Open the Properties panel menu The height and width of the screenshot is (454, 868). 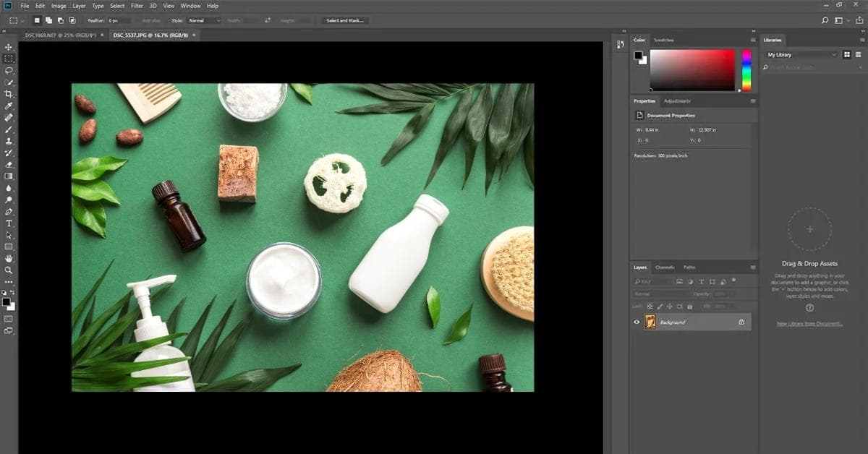coord(753,101)
